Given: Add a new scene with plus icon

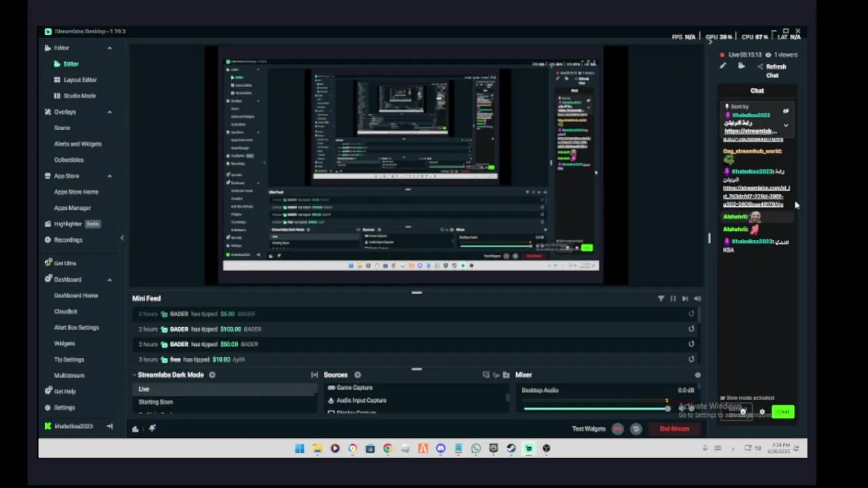Looking at the screenshot, I should pos(212,375).
